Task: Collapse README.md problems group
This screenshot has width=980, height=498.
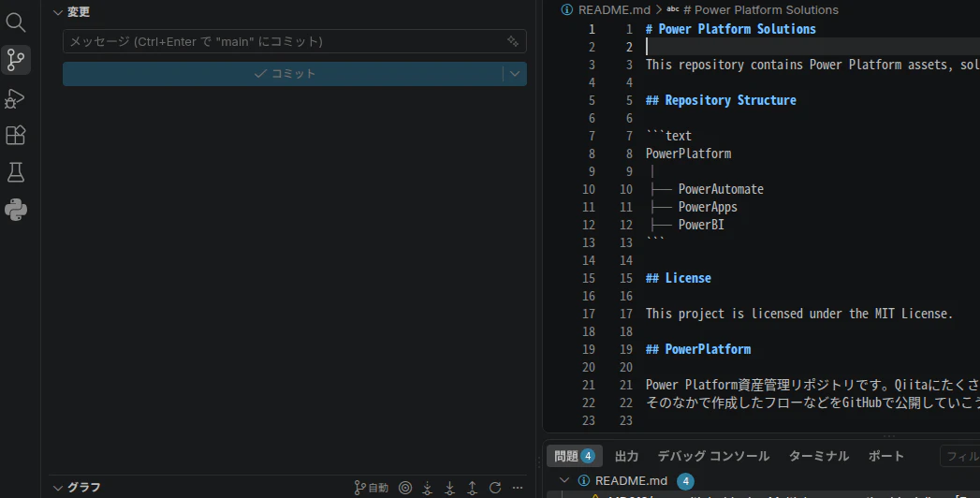Action: (564, 480)
